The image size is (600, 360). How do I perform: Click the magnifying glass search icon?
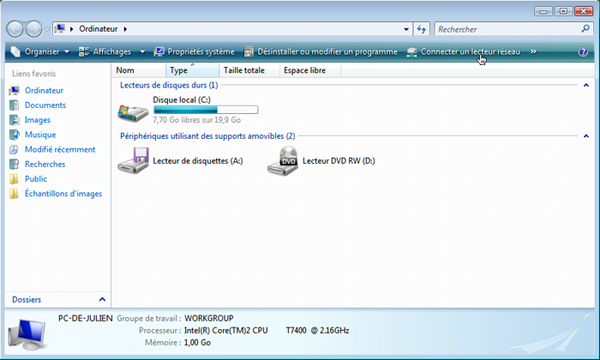[x=585, y=29]
